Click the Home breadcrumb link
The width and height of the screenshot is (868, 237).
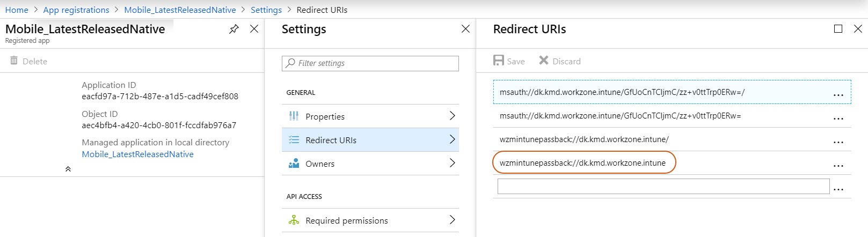(x=17, y=10)
